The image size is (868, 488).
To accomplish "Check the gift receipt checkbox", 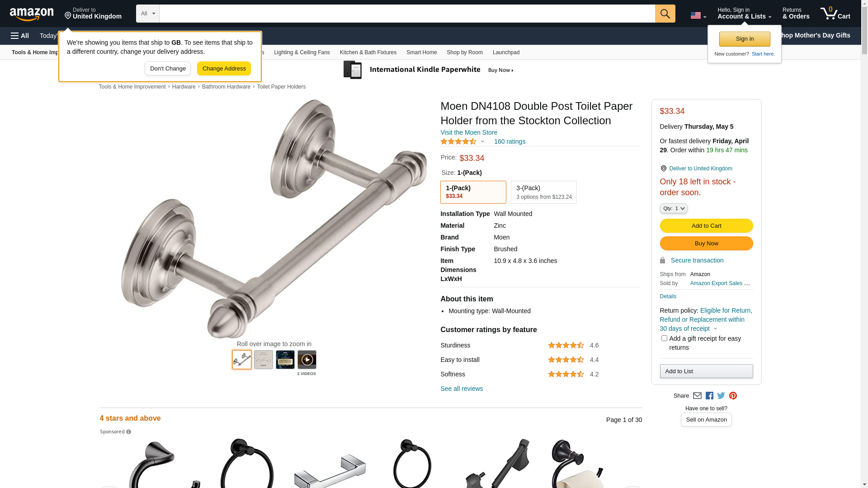I will (664, 338).
